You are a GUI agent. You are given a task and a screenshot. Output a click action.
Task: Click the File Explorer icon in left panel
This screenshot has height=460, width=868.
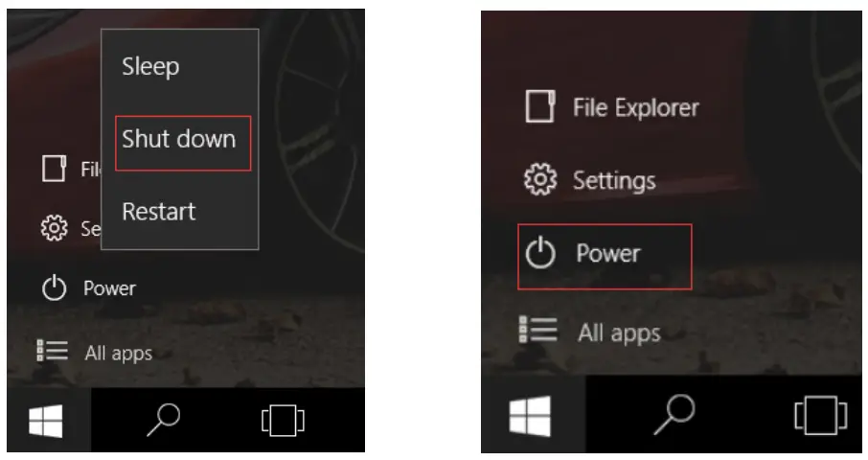[x=55, y=169]
